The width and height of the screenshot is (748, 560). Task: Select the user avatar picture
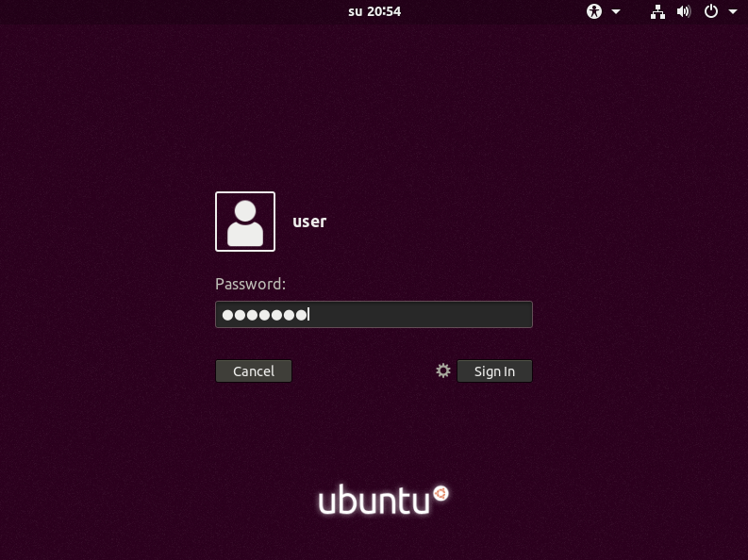[x=245, y=222]
